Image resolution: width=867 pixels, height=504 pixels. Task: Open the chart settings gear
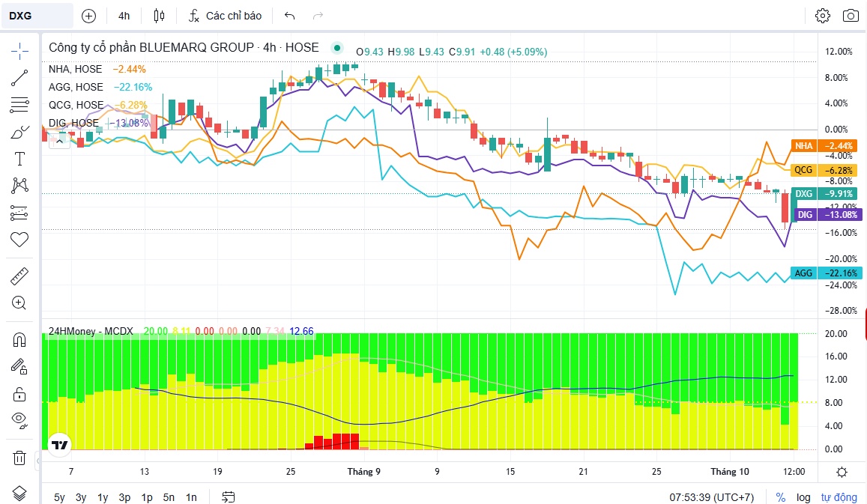pos(823,16)
